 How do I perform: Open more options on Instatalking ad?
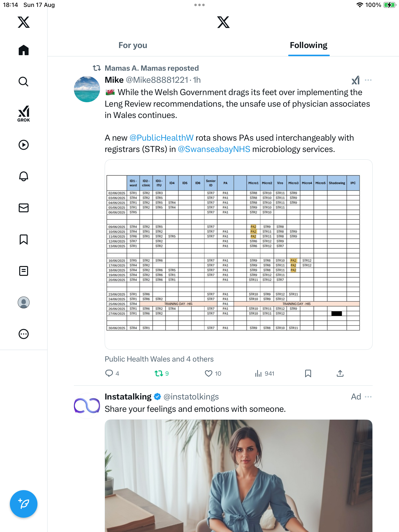coord(368,397)
